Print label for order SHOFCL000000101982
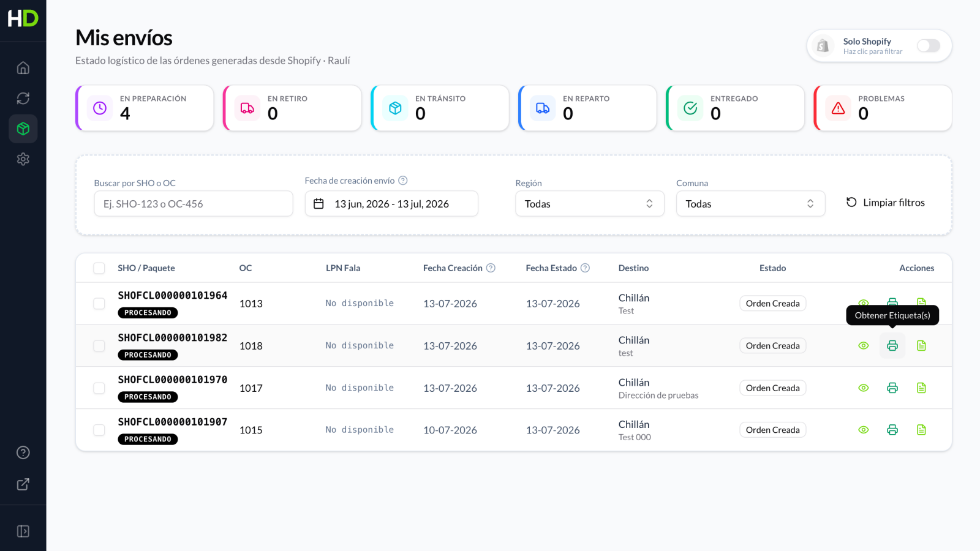The image size is (980, 551). [892, 346]
